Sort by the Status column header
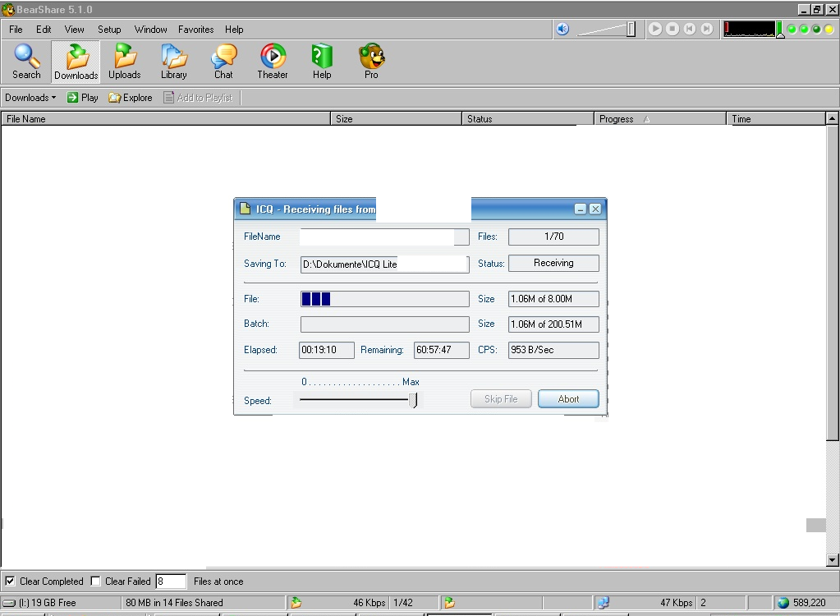Viewport: 840px width, 616px height. coord(528,119)
